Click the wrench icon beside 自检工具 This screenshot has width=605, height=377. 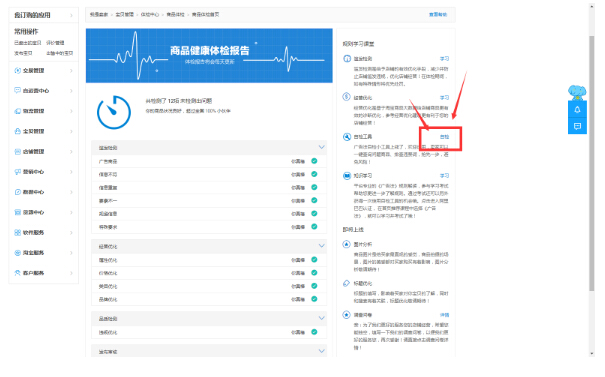(x=346, y=137)
